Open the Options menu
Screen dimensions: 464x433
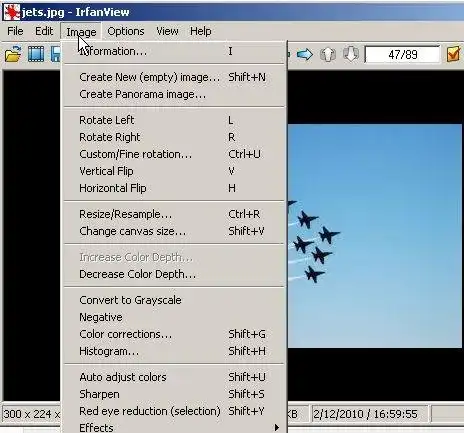tap(126, 31)
